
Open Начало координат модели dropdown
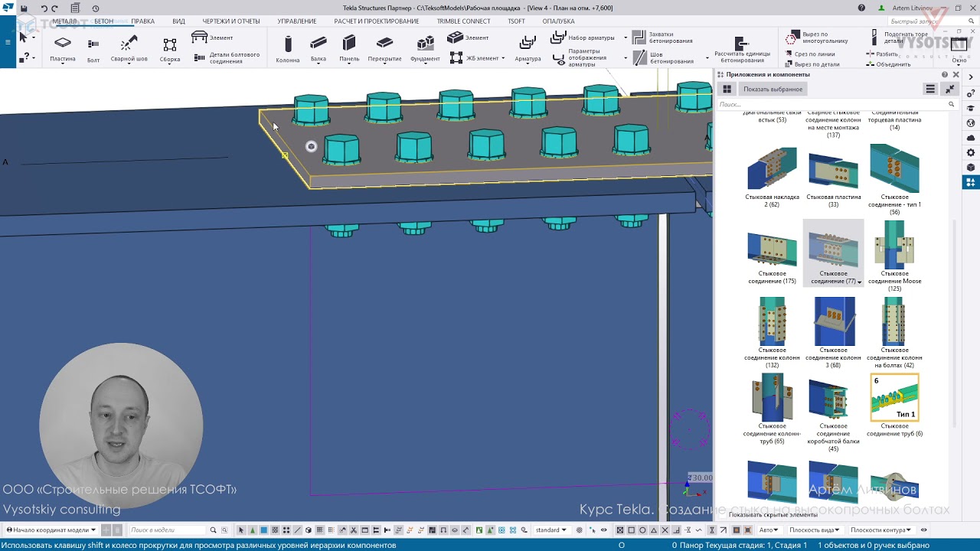pos(51,530)
